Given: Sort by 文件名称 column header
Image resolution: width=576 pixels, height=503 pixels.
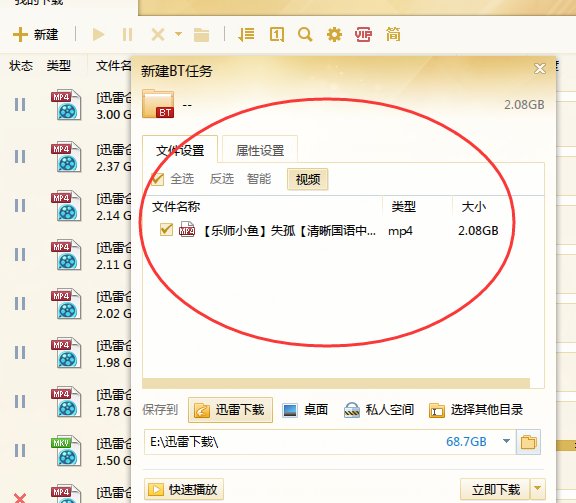Looking at the screenshot, I should [176, 207].
